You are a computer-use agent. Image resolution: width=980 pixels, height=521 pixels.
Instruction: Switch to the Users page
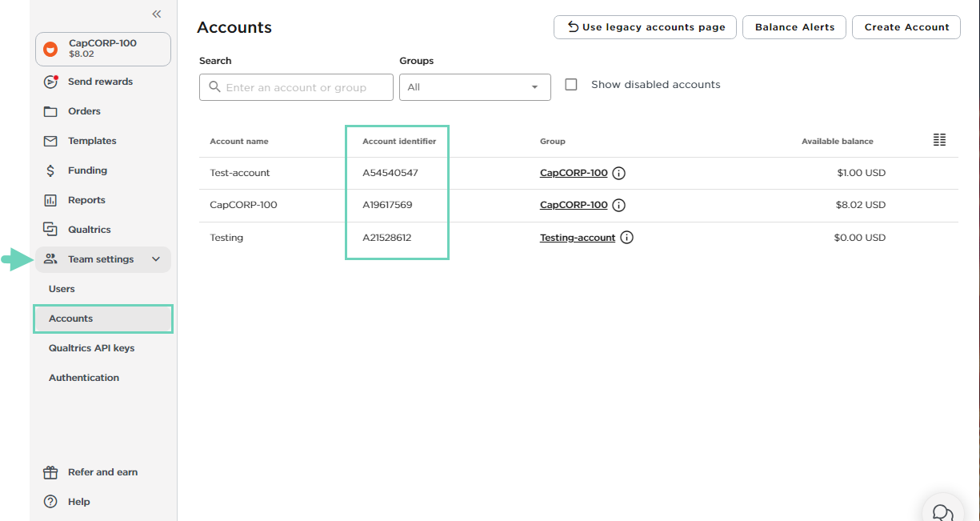pyautogui.click(x=61, y=288)
